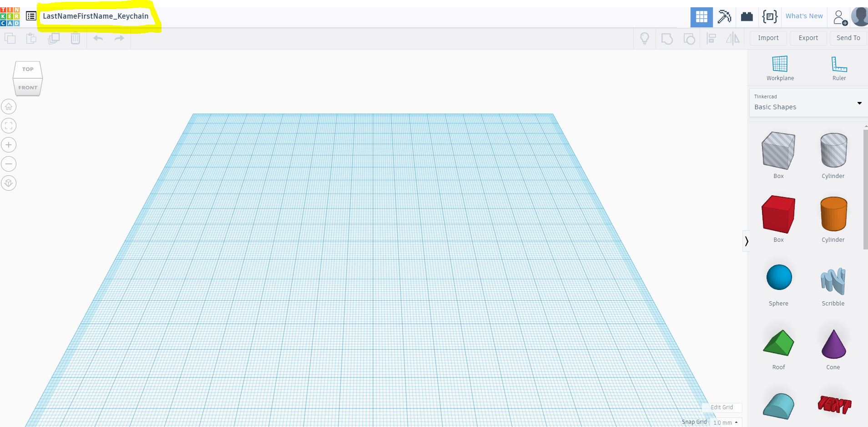The image size is (868, 427).
Task: Click the Group shapes icon
Action: pyautogui.click(x=667, y=39)
